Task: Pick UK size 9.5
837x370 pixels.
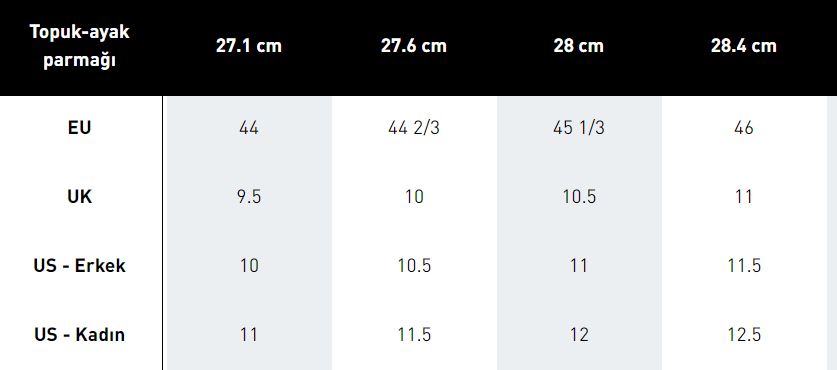Action: pos(249,197)
